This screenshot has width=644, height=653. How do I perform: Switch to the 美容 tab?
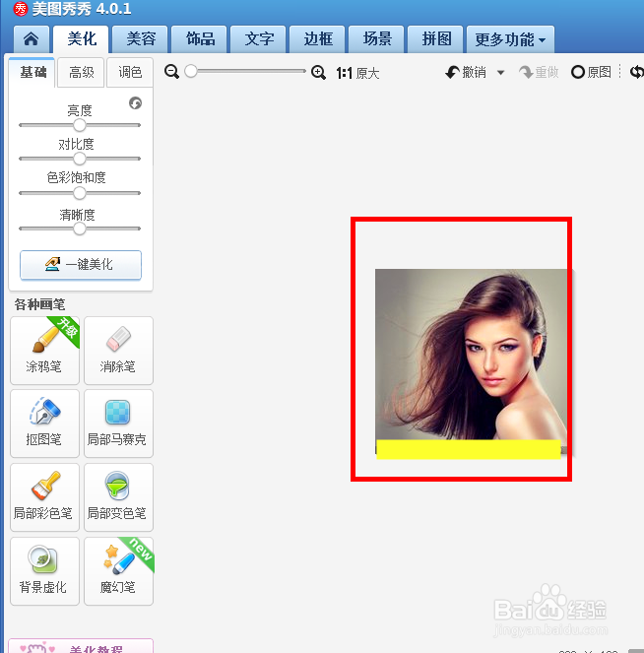140,39
